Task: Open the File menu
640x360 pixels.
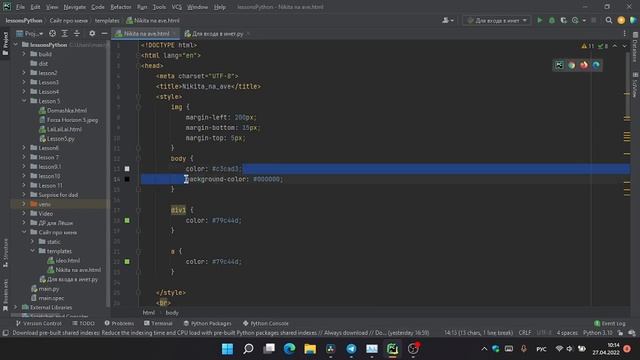Action: click(20, 7)
